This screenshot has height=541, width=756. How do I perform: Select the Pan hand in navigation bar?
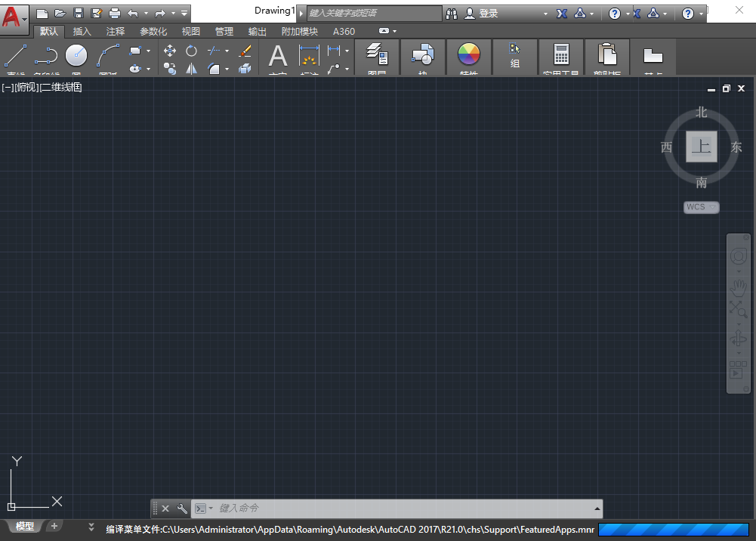[x=738, y=288]
